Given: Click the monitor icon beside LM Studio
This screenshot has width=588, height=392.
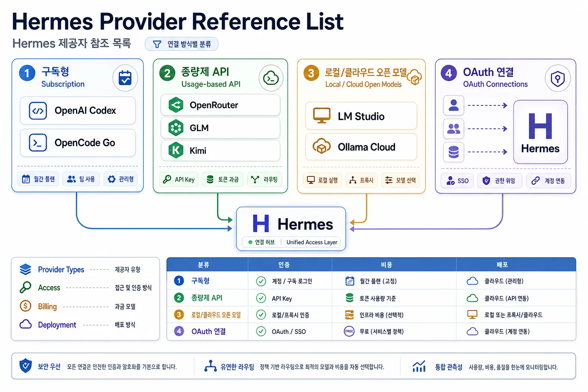Looking at the screenshot, I should click(322, 116).
